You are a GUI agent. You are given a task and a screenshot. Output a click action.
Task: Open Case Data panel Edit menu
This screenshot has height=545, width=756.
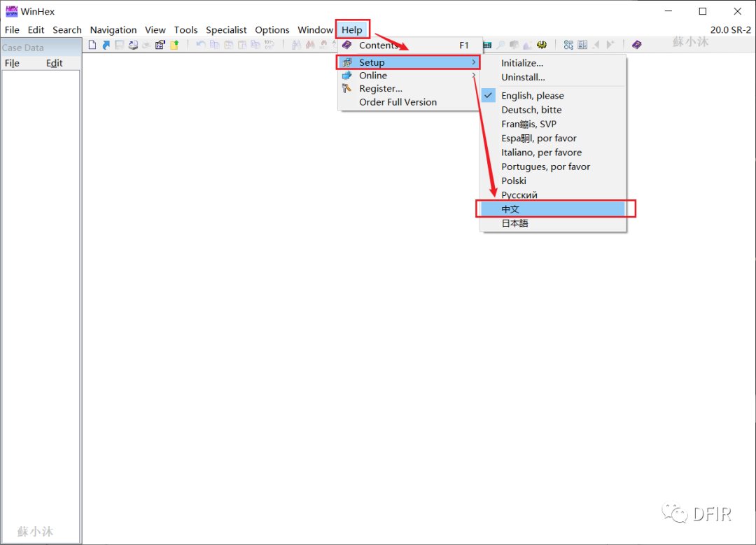(x=54, y=63)
